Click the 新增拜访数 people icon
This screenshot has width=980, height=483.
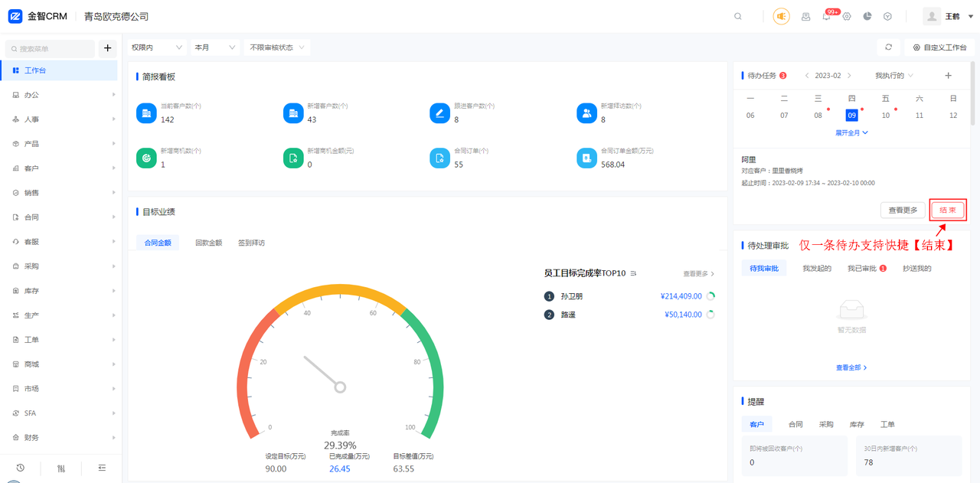(x=586, y=113)
